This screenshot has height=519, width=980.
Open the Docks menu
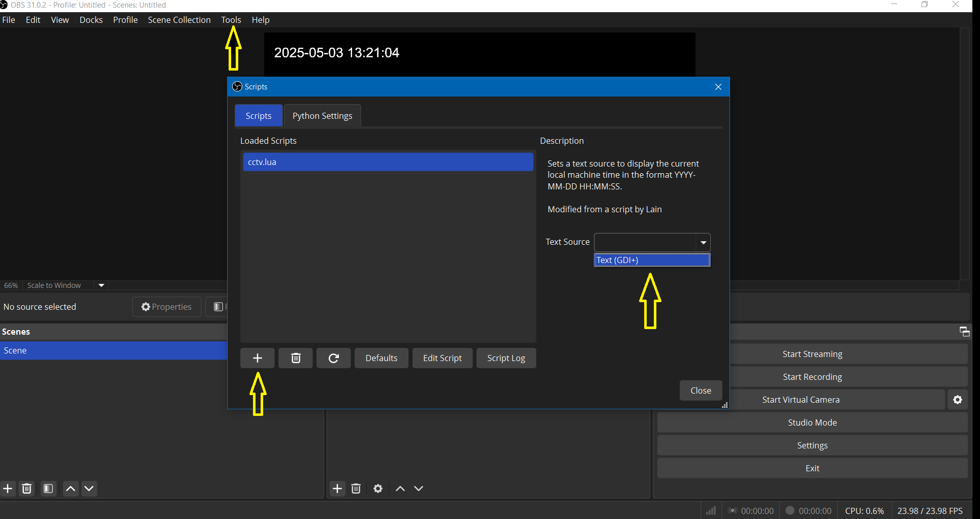pyautogui.click(x=91, y=20)
